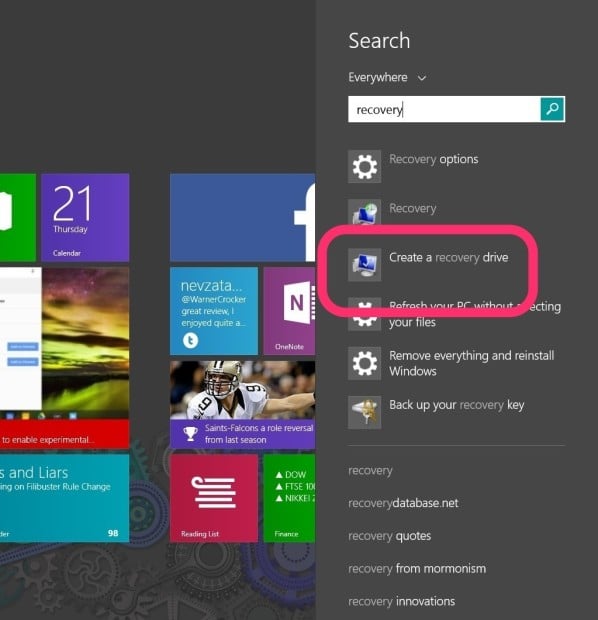The height and width of the screenshot is (620, 598).
Task: Click the Back up your recovery key icon
Action: pyautogui.click(x=364, y=412)
